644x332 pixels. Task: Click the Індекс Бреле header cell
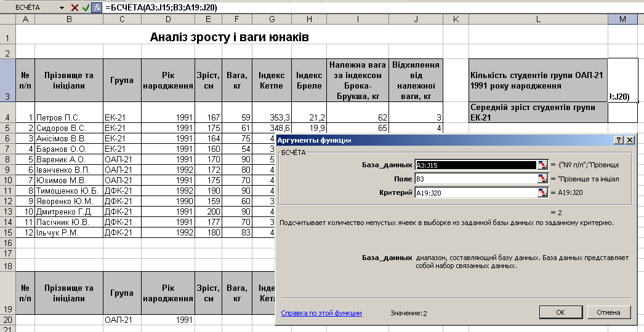pos(309,80)
